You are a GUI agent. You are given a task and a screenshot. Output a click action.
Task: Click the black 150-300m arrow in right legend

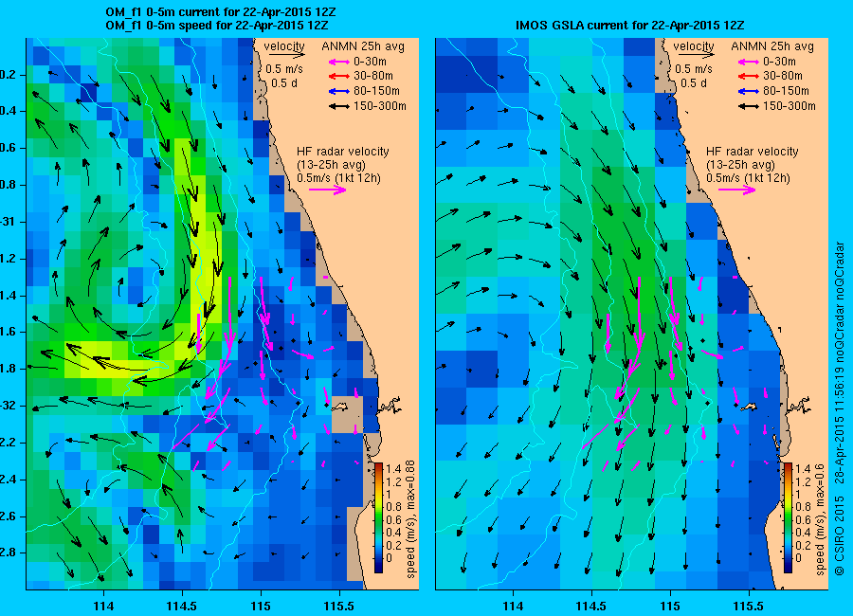point(748,107)
